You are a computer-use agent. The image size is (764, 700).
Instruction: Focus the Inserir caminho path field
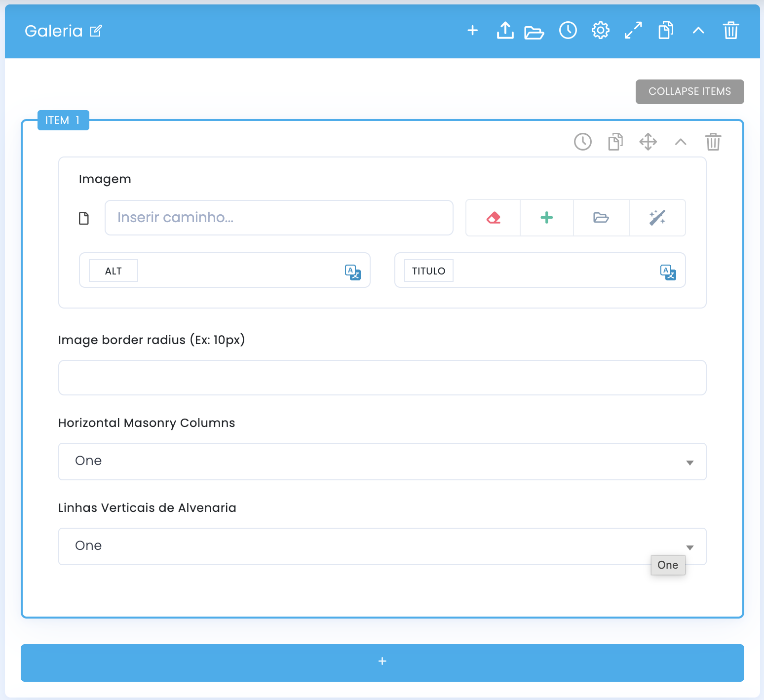point(279,218)
